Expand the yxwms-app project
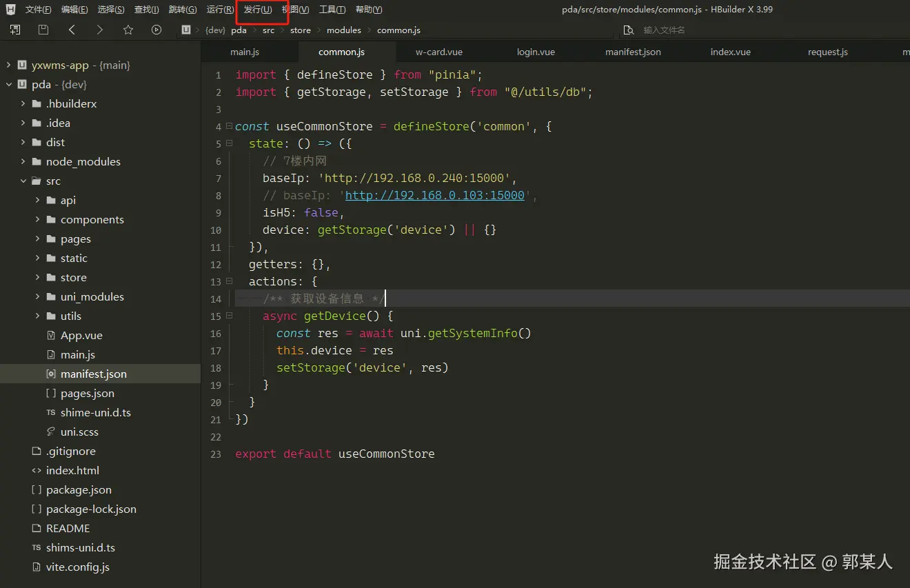 [8, 65]
